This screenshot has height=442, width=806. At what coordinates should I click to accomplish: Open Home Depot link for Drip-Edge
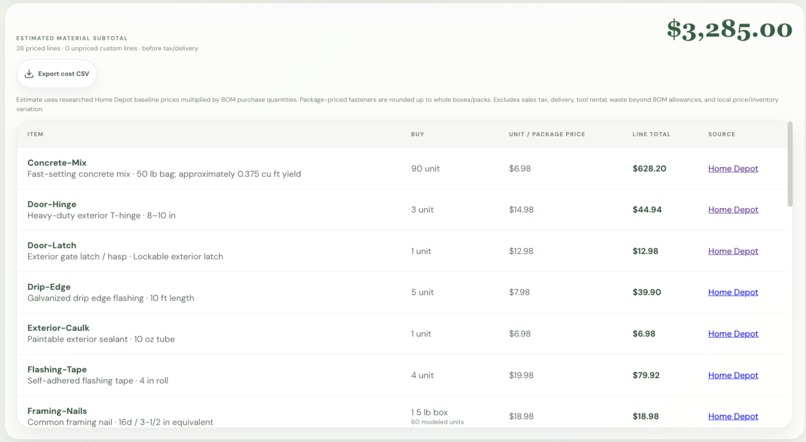point(733,292)
